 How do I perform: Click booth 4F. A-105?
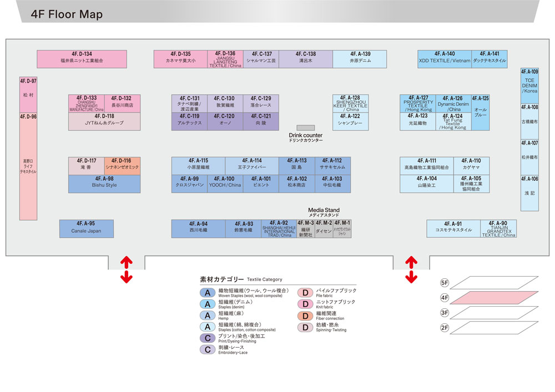pyautogui.click(x=471, y=184)
